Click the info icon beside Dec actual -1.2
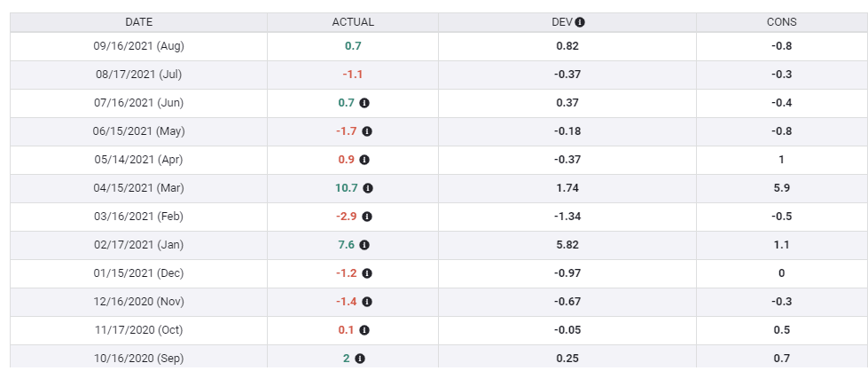The image size is (868, 371). point(367,273)
